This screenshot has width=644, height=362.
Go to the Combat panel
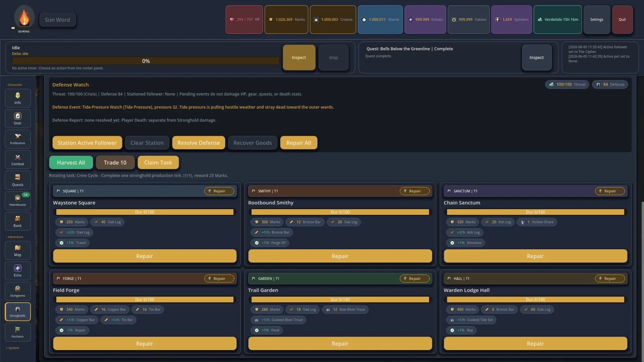[17, 160]
